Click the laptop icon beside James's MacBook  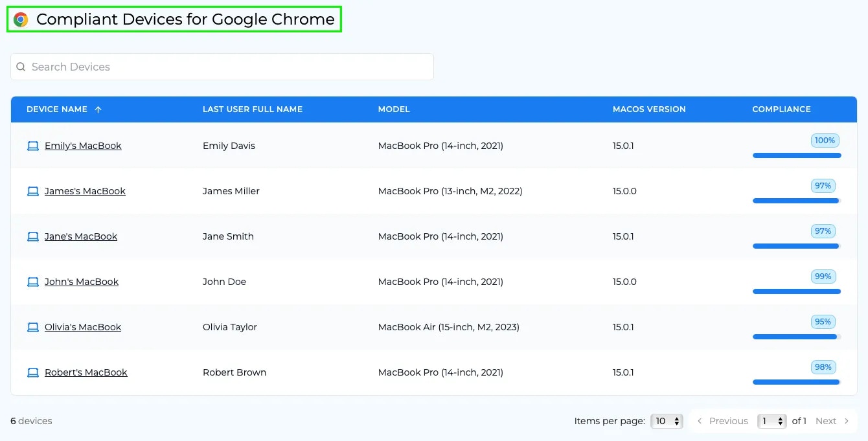tap(33, 191)
